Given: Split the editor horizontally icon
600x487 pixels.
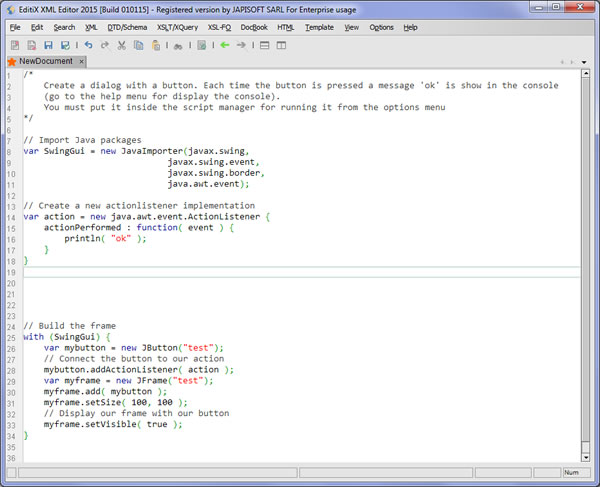Looking at the screenshot, I should pyautogui.click(x=264, y=46).
